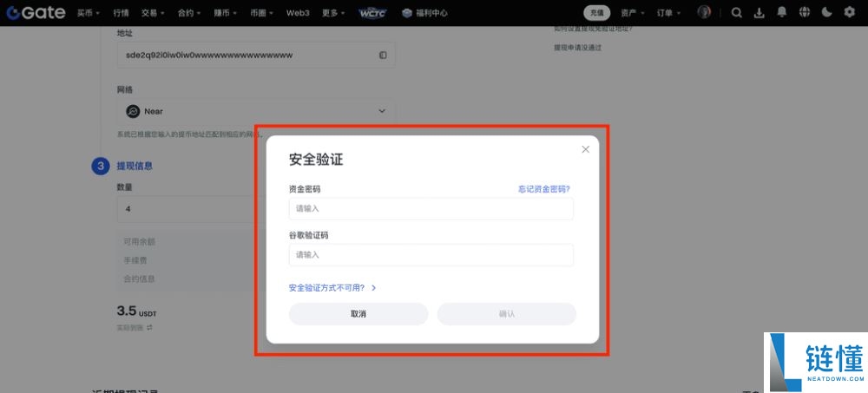Image resolution: width=868 pixels, height=393 pixels.
Task: Click the withdrawal address input field
Action: pos(256,56)
